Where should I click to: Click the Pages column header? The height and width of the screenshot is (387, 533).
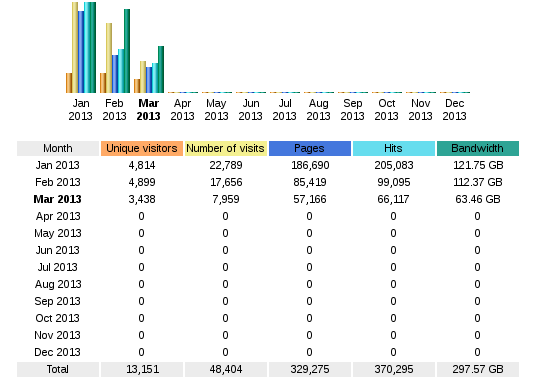(x=310, y=148)
